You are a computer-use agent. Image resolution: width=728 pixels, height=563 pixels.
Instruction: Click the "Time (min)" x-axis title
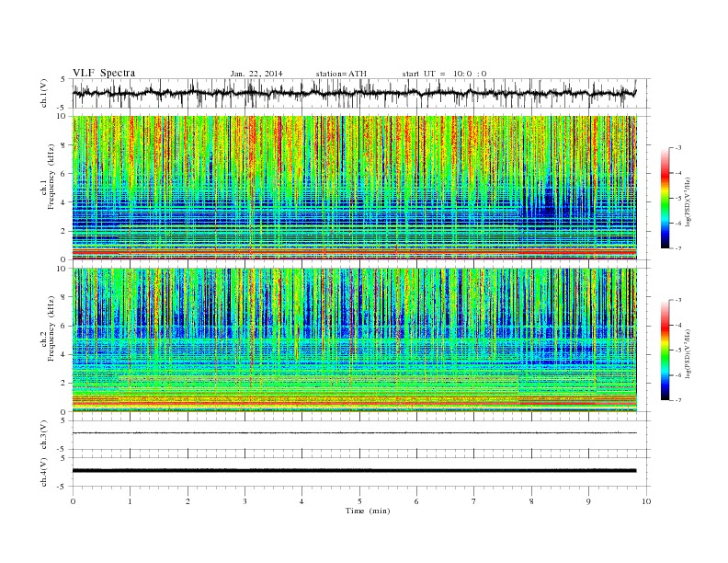point(368,511)
